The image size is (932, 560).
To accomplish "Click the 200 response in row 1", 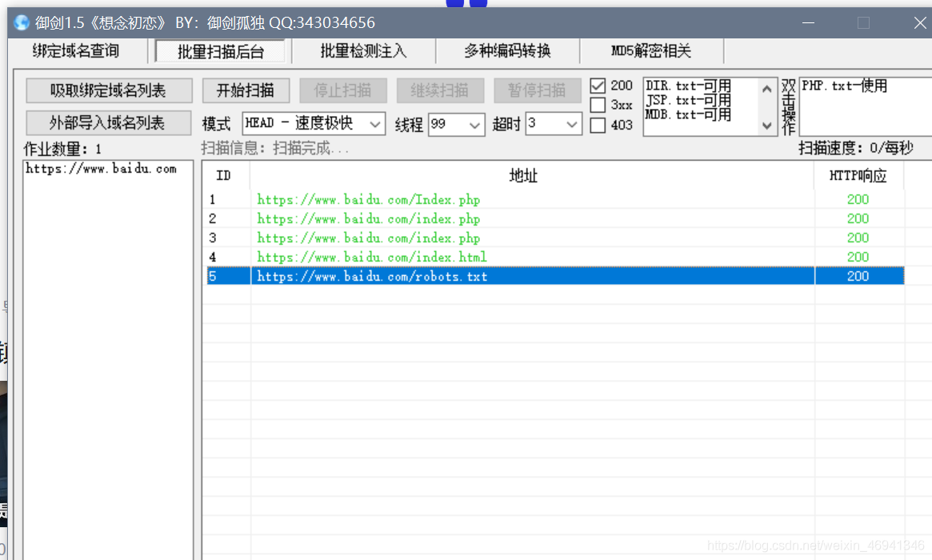I will (858, 200).
